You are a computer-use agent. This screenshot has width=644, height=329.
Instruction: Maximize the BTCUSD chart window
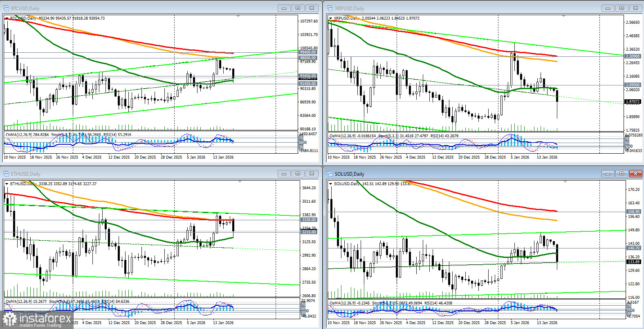(x=298, y=8)
